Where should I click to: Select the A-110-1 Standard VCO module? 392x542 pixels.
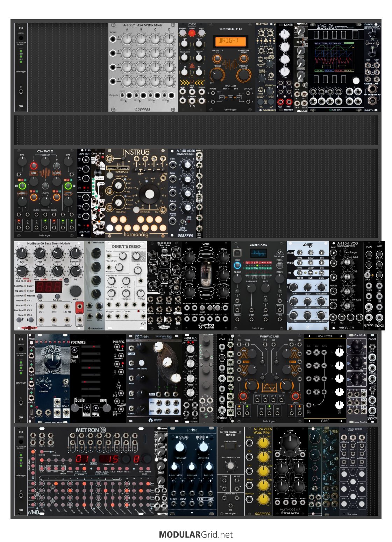pos(346,286)
